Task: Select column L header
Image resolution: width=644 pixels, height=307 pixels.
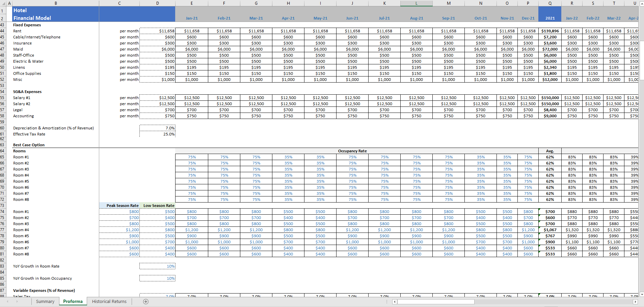Action: [x=417, y=3]
